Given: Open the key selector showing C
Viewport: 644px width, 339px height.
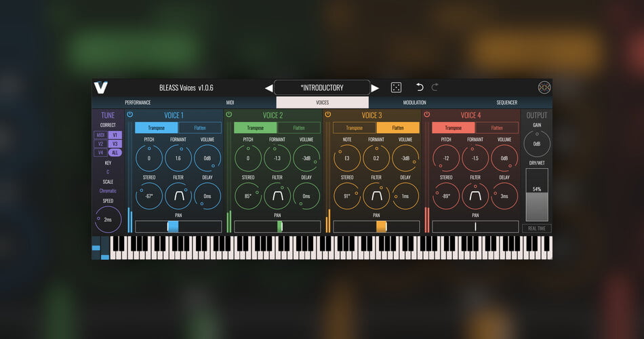Looking at the screenshot, I should coord(108,172).
